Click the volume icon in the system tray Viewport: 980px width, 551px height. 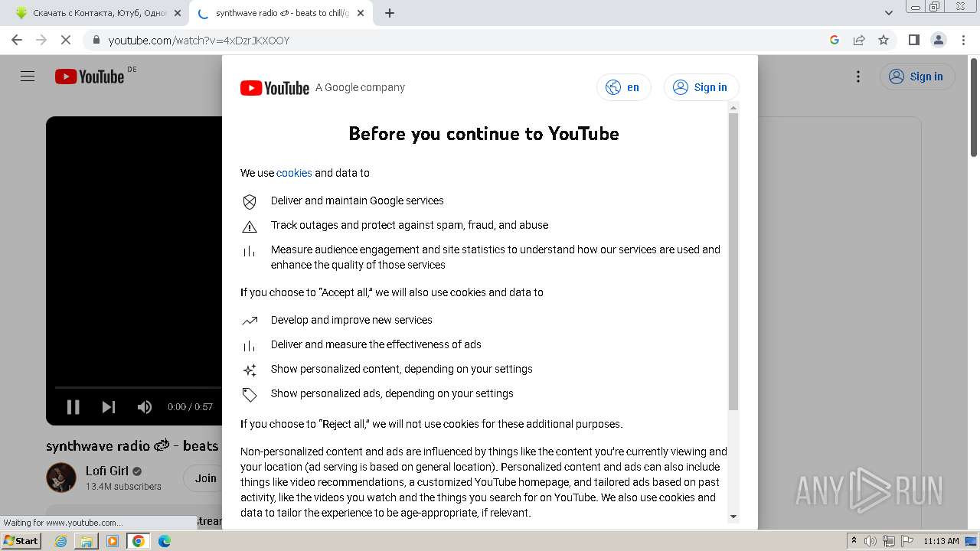[x=871, y=541]
